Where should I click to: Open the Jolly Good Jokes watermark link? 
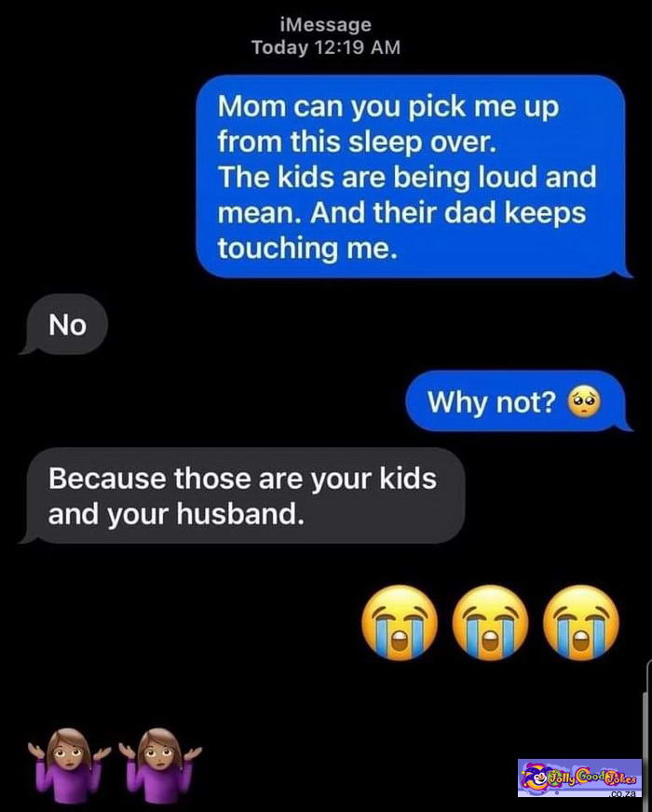tap(579, 778)
